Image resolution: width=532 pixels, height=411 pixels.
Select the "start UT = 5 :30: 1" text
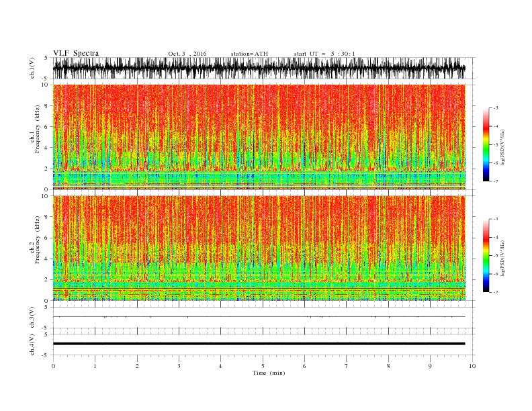click(x=324, y=54)
